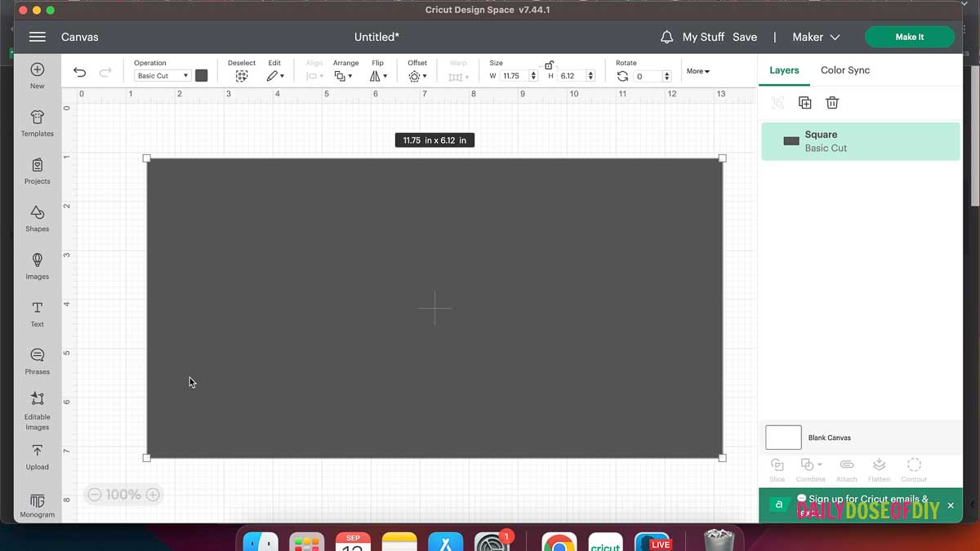Select the gray rectangle on canvas

click(434, 308)
